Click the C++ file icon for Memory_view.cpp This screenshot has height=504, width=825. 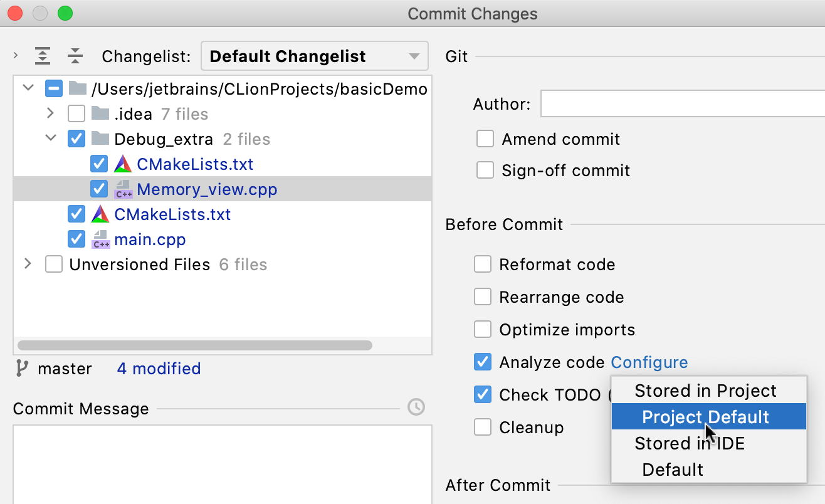[123, 189]
